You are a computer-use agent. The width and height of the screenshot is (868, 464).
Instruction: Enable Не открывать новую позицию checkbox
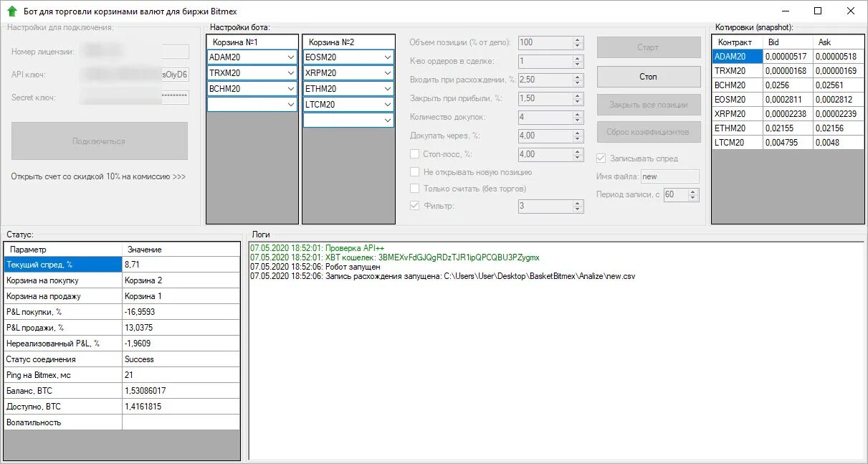(x=414, y=172)
